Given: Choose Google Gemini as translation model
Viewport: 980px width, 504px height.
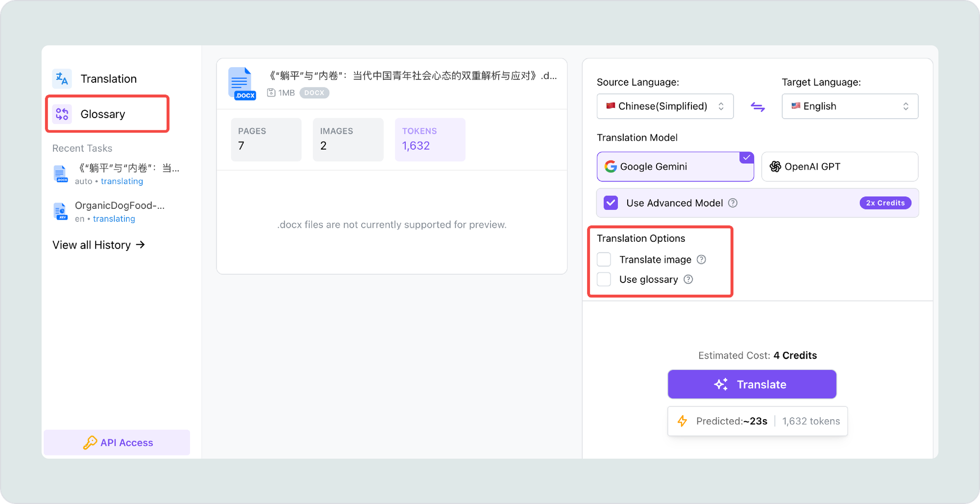Looking at the screenshot, I should click(x=675, y=167).
